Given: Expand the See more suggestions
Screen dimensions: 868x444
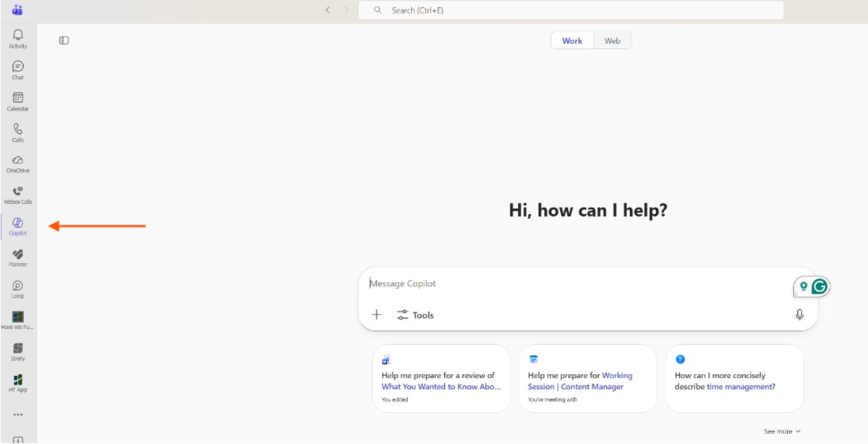Looking at the screenshot, I should tap(782, 430).
